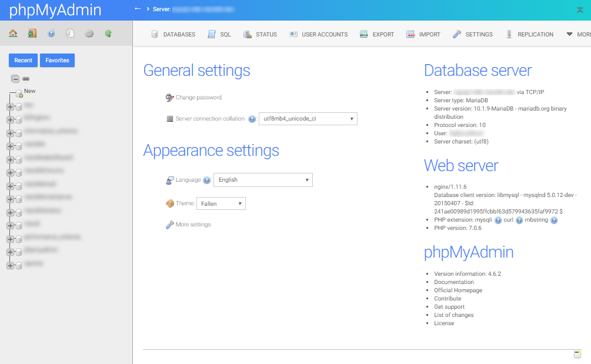This screenshot has height=364, width=591.
Task: Expand the More menu in top navigation
Action: (x=577, y=34)
